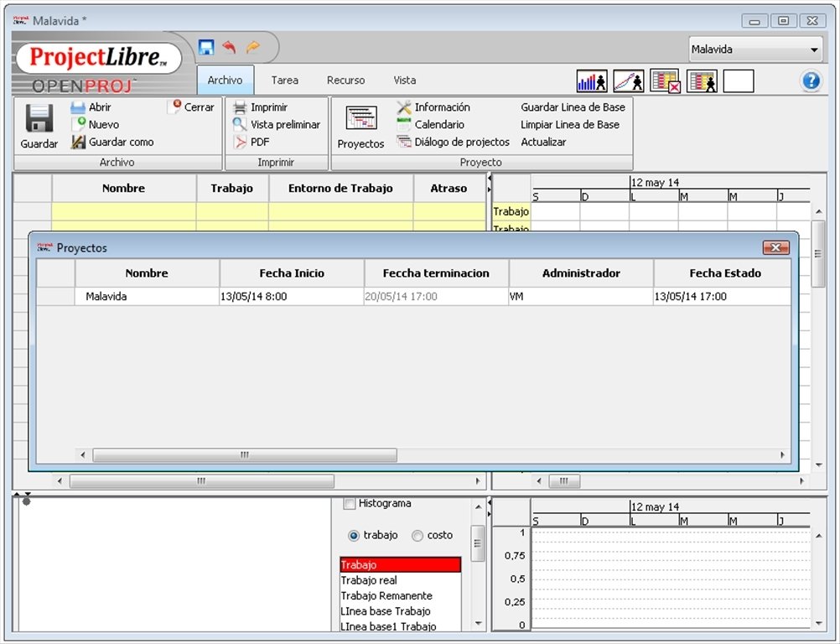Select LInea base Trabajo in the list
This screenshot has height=644, width=840.
point(400,611)
